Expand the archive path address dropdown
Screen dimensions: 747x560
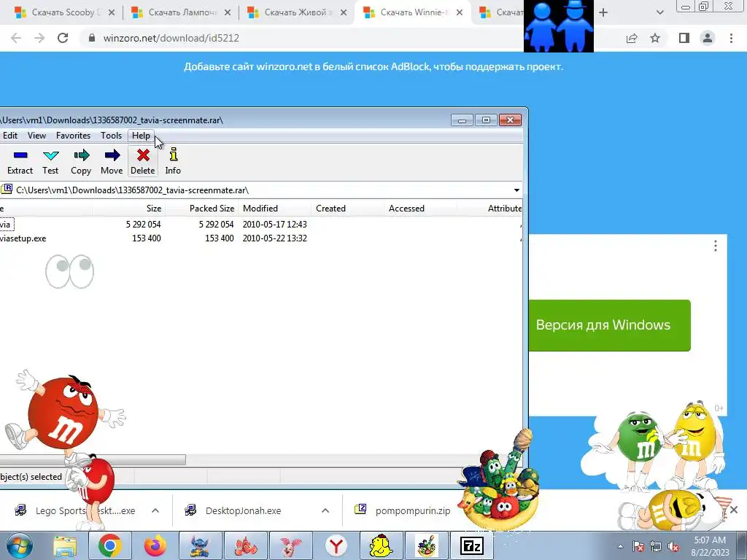click(516, 190)
